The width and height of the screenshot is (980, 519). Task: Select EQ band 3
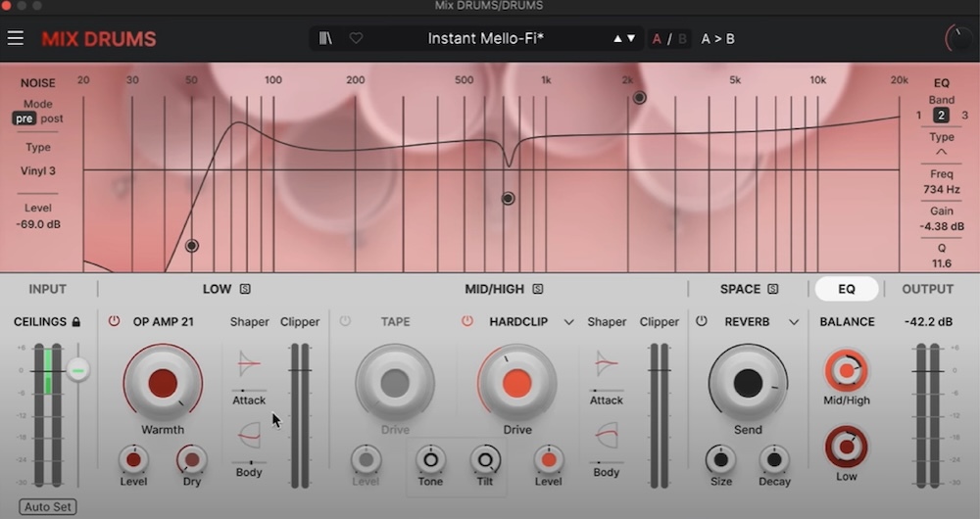(964, 116)
